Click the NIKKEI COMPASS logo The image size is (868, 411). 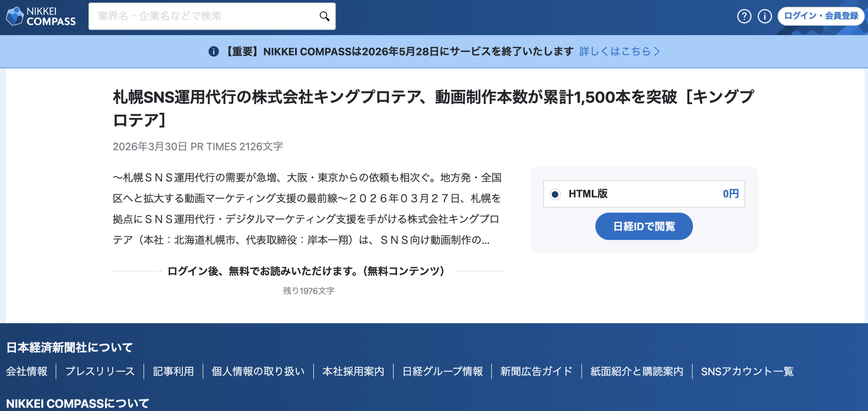click(x=41, y=16)
